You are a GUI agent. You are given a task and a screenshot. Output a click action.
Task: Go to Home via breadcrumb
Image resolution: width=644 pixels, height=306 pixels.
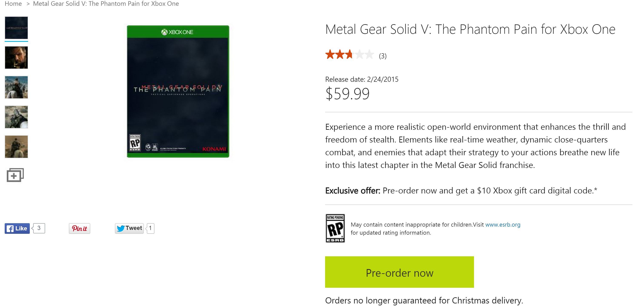[x=13, y=4]
